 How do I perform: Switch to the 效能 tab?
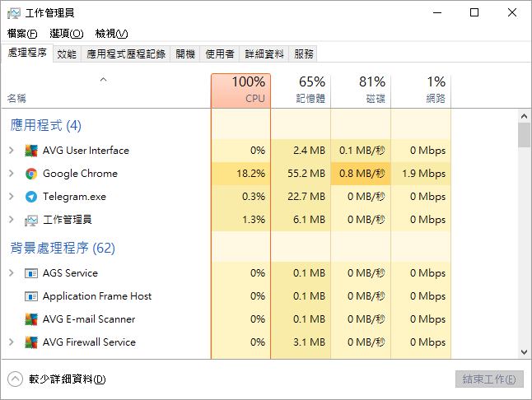[x=67, y=54]
